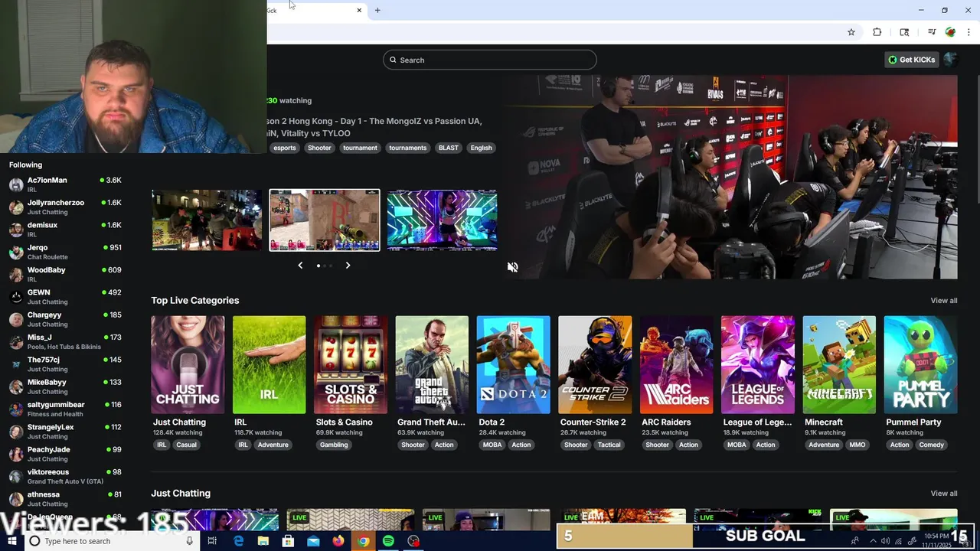This screenshot has height=551, width=980.
Task: Open the Chrome profile avatar
Action: [x=950, y=32]
